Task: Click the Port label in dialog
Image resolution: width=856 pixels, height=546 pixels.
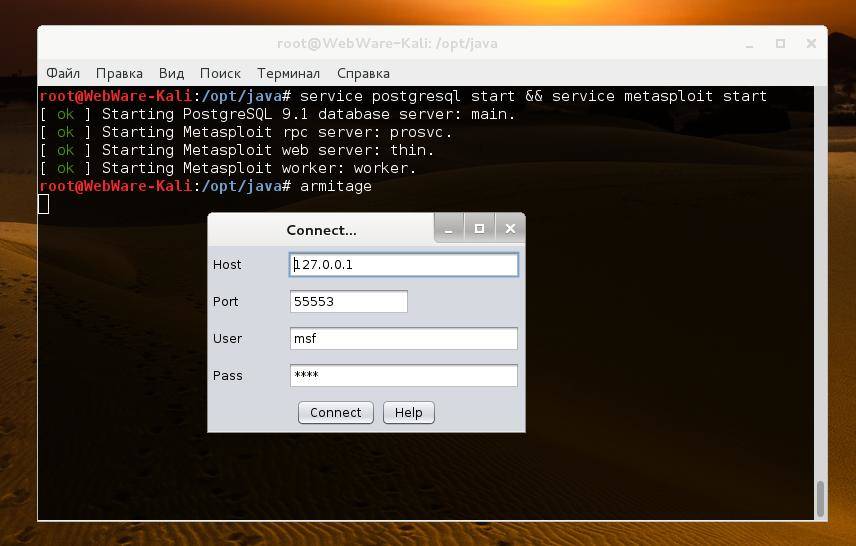Action: pos(225,301)
